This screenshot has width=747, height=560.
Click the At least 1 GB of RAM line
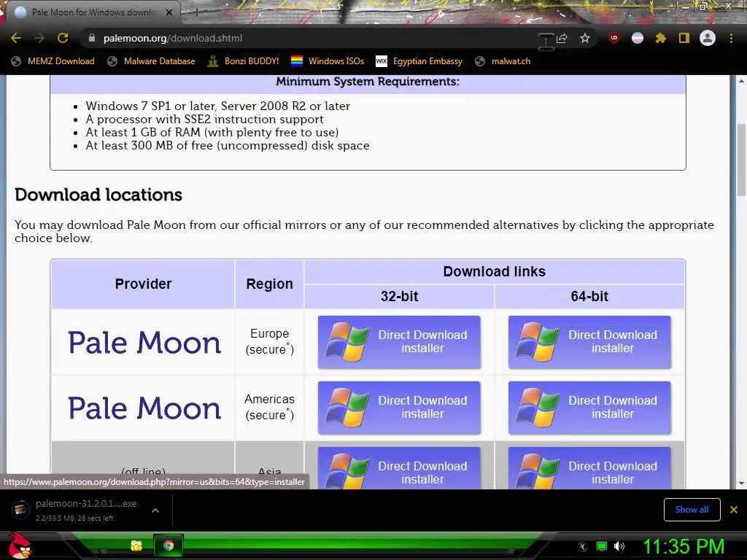click(212, 133)
